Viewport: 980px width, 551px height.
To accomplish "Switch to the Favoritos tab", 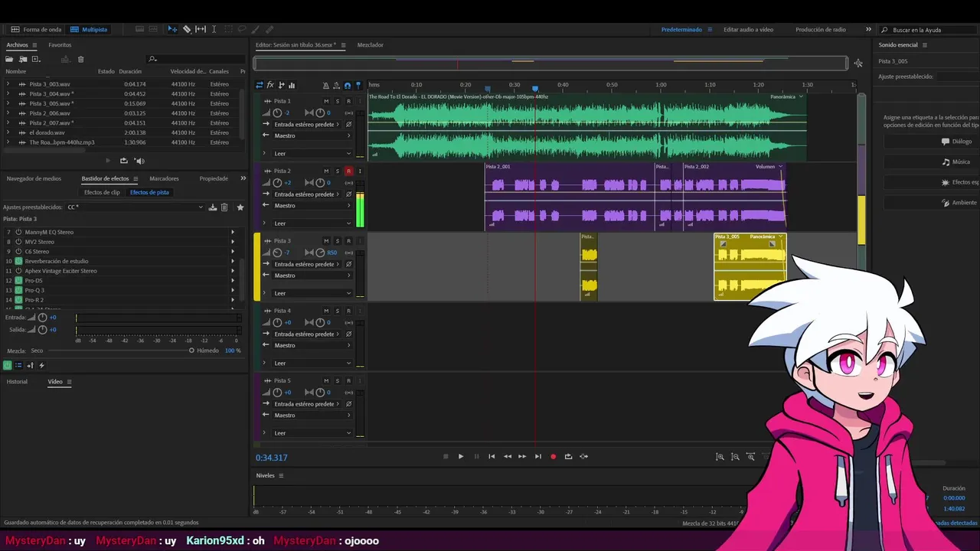I will coord(60,45).
